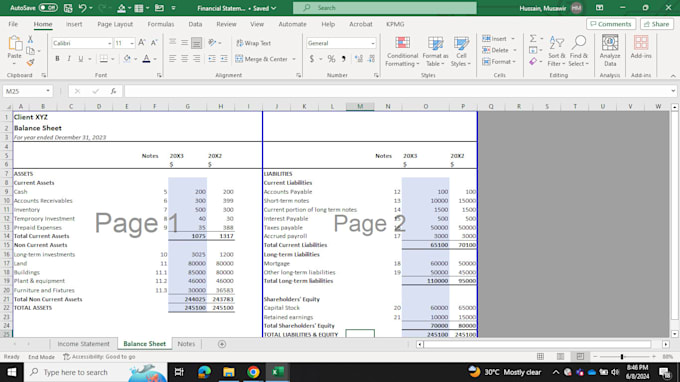680x382 pixels.
Task: Toggle Italic formatting
Action: coord(69,59)
